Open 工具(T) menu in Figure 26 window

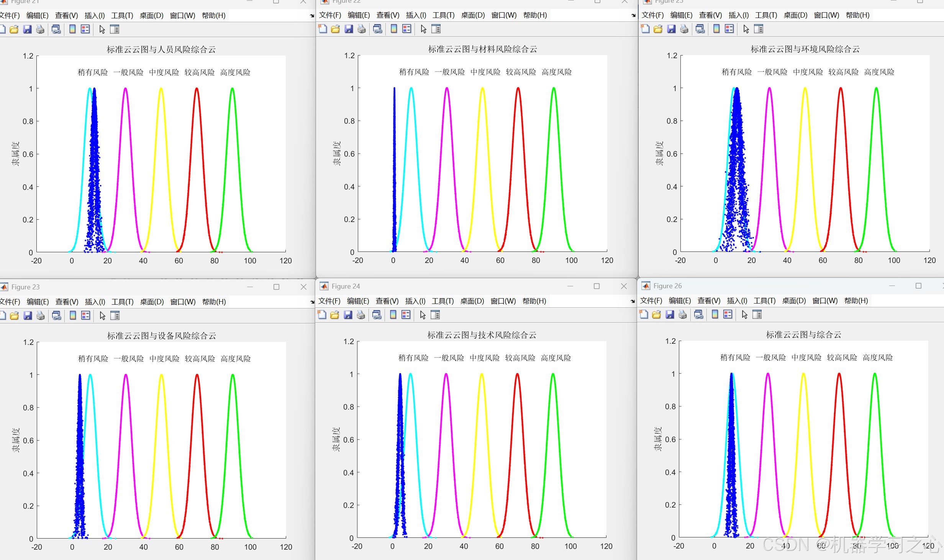click(x=764, y=300)
